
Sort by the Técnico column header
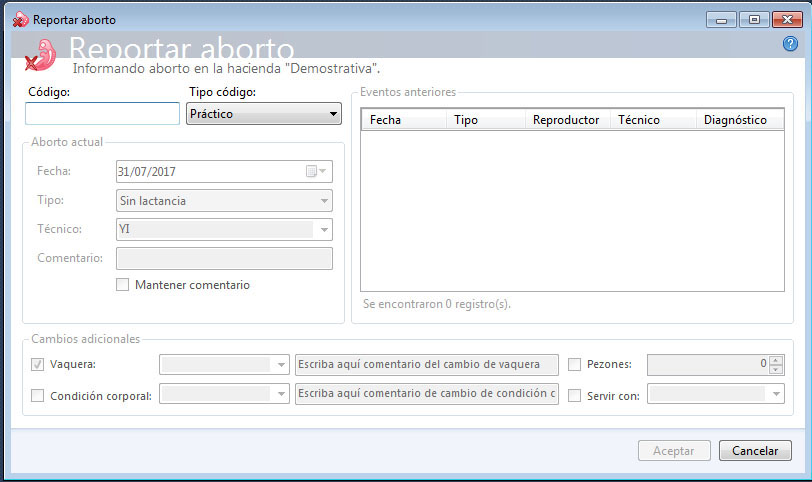point(654,120)
